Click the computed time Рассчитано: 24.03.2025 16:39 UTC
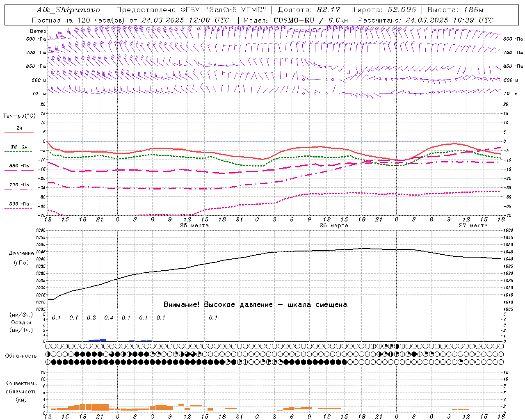Screen dimensions: 525x420 coord(426,20)
